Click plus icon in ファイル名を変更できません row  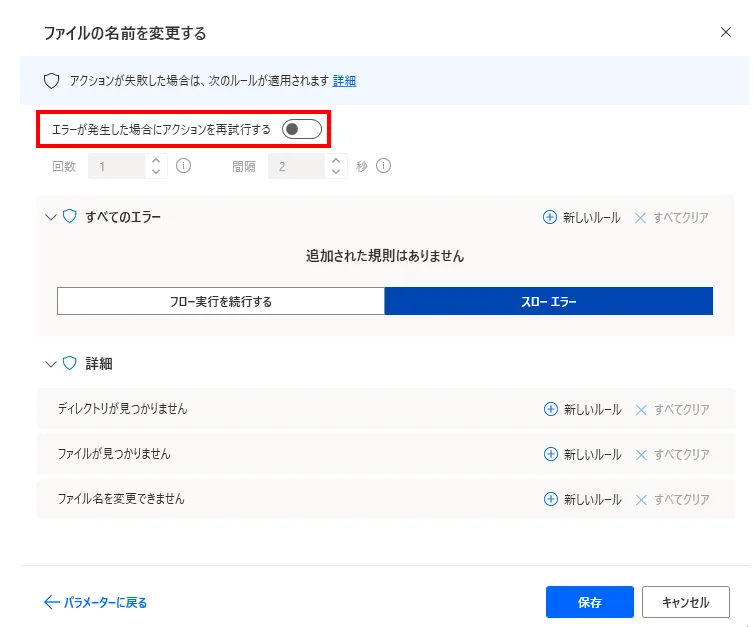pyautogui.click(x=549, y=499)
